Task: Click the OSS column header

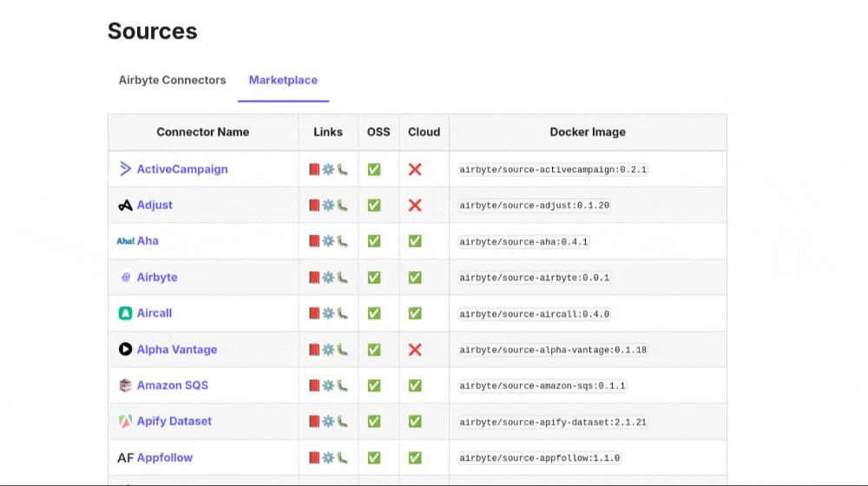Action: click(x=378, y=132)
